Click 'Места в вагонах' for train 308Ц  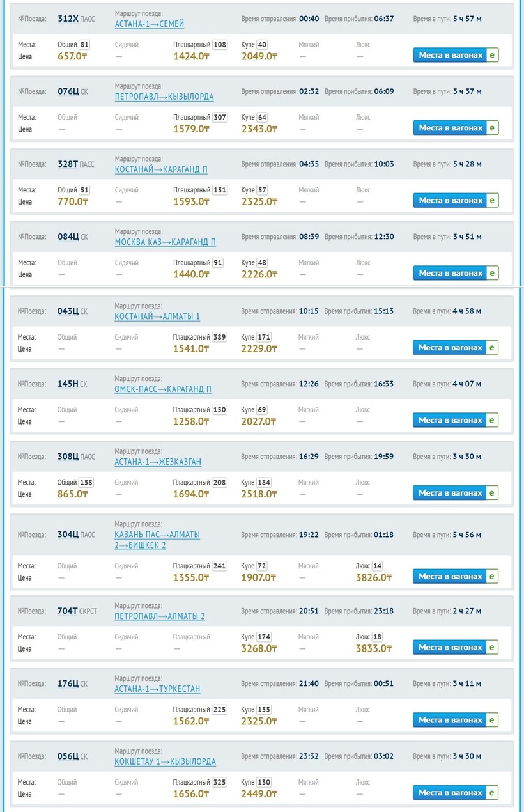click(x=450, y=493)
